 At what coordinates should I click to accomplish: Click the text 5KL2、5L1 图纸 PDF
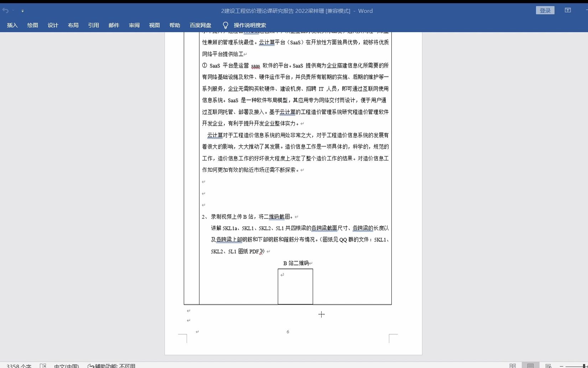pos(235,251)
